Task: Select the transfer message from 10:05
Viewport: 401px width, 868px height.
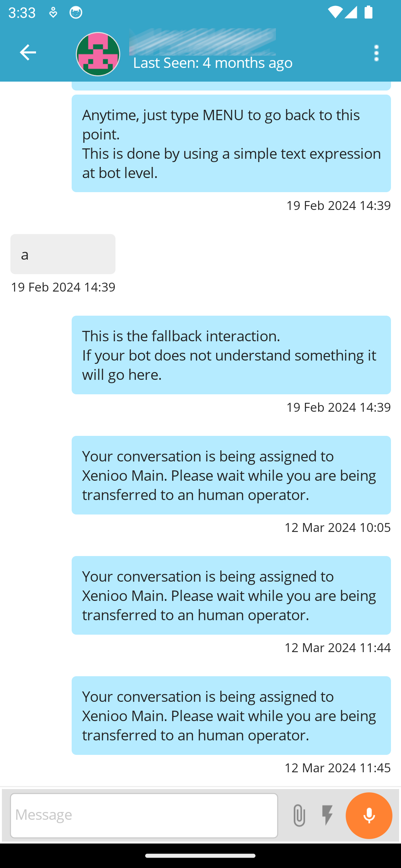Action: tap(231, 475)
